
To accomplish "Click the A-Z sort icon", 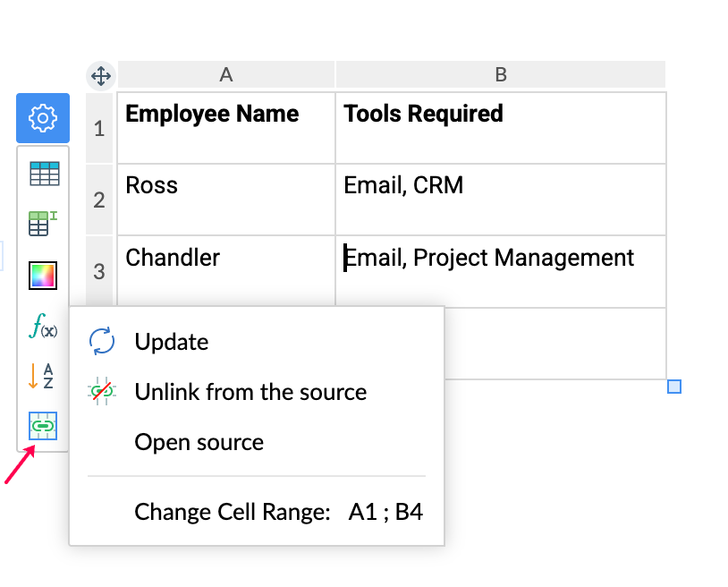I will 42,377.
